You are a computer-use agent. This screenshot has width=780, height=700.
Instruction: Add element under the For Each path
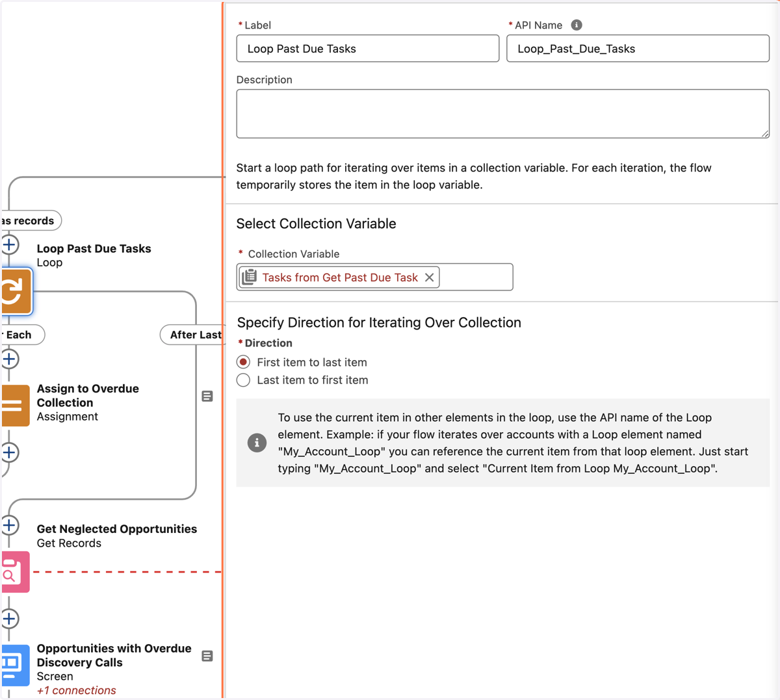(x=9, y=359)
